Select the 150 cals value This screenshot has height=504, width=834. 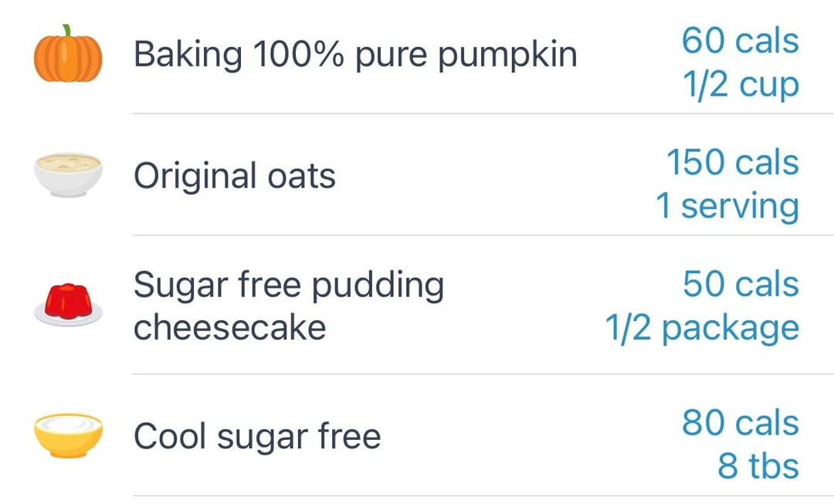pos(733,161)
